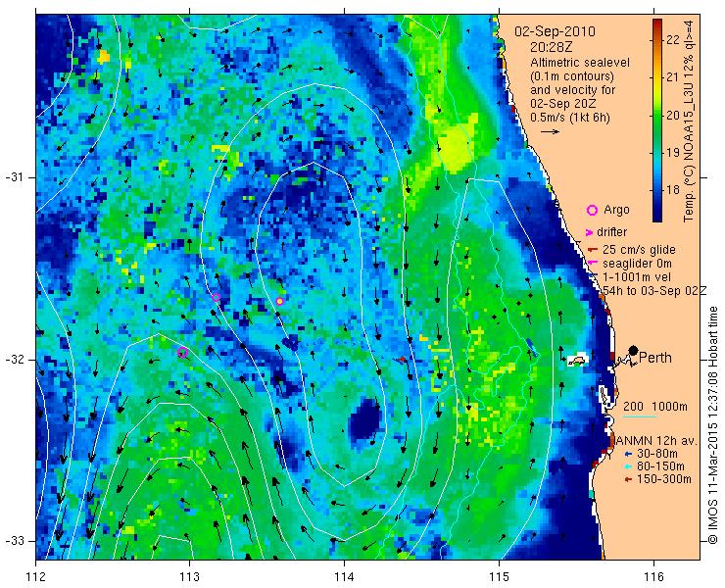Screen dimensions: 725x588
Task: Click the 'ANMN 12h av.' heading
Action: coord(656,441)
